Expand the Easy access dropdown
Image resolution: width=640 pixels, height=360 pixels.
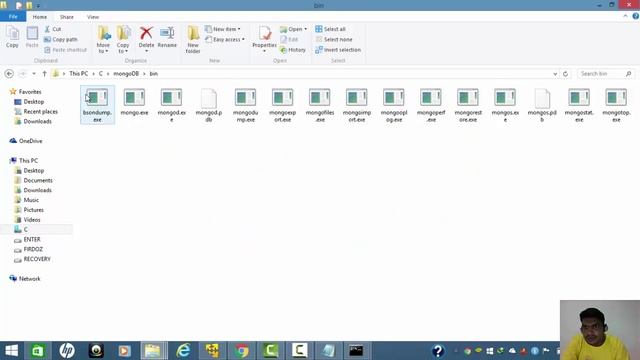(225, 40)
